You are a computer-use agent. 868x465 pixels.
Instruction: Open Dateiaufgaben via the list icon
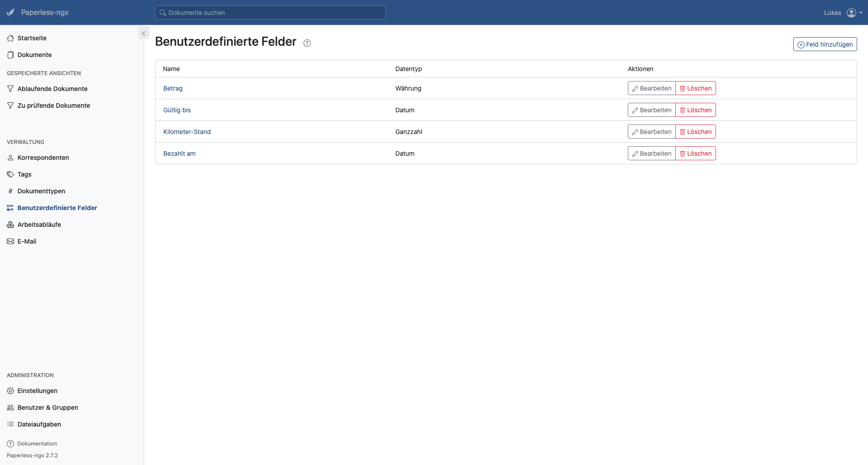pyautogui.click(x=10, y=424)
